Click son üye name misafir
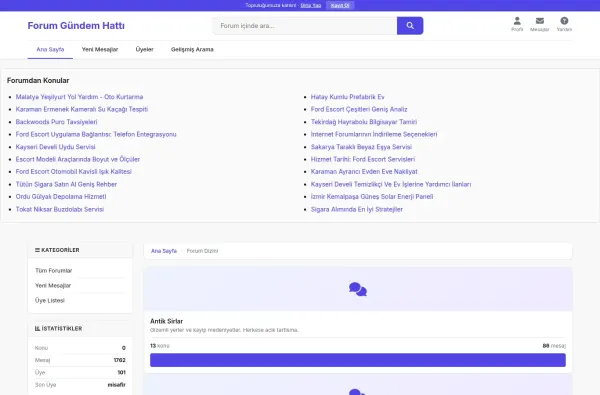The width and height of the screenshot is (600, 395). click(x=117, y=385)
